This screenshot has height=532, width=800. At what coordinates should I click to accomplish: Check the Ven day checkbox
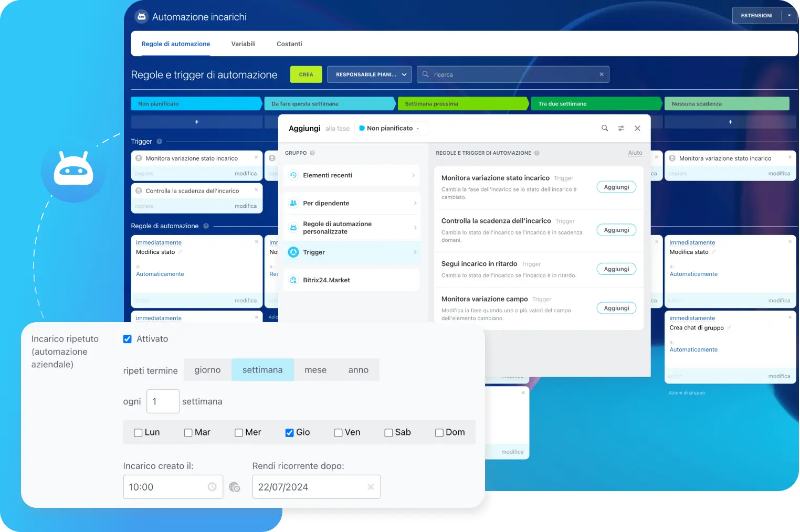coord(339,433)
